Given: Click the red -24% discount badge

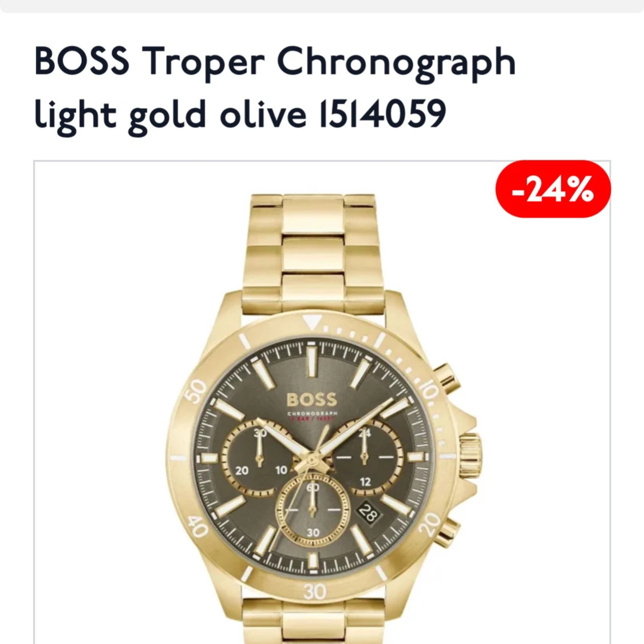Looking at the screenshot, I should [x=553, y=189].
